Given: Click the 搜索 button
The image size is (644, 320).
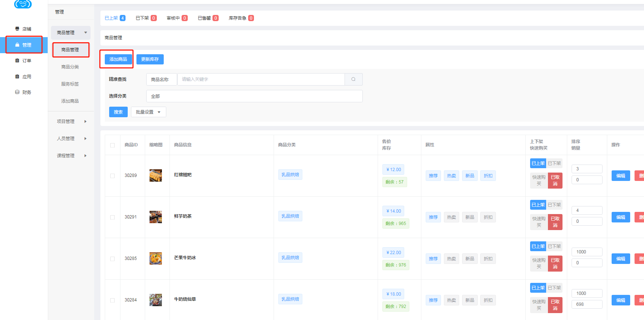Looking at the screenshot, I should [118, 112].
